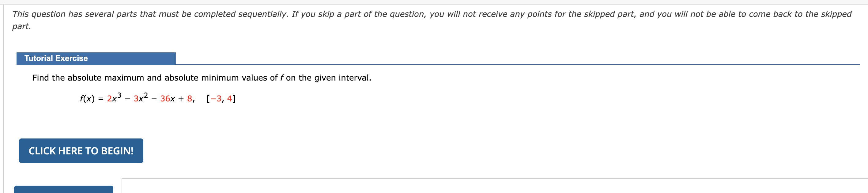Select the Tutorial Exercise header bar
The width and height of the screenshot is (868, 193).
(96, 58)
